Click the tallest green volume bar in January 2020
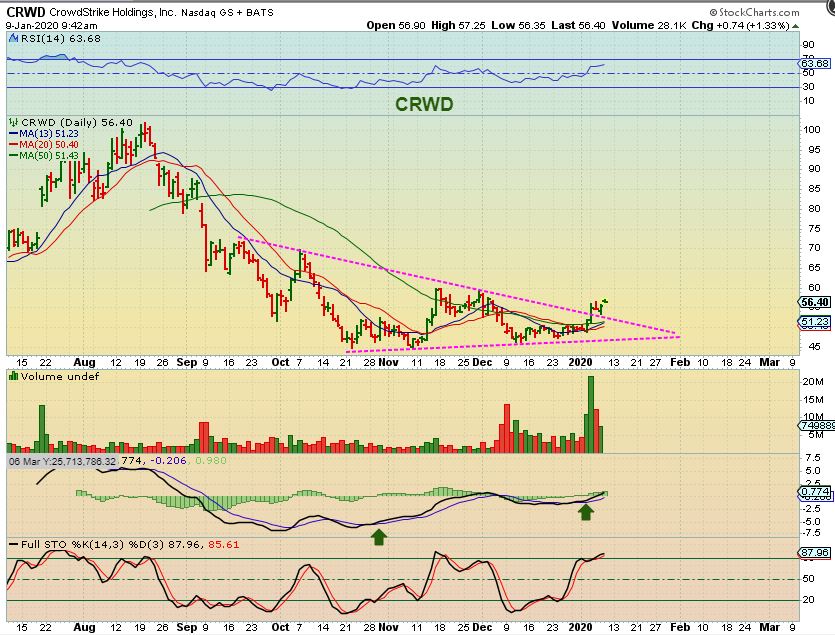 coord(590,414)
